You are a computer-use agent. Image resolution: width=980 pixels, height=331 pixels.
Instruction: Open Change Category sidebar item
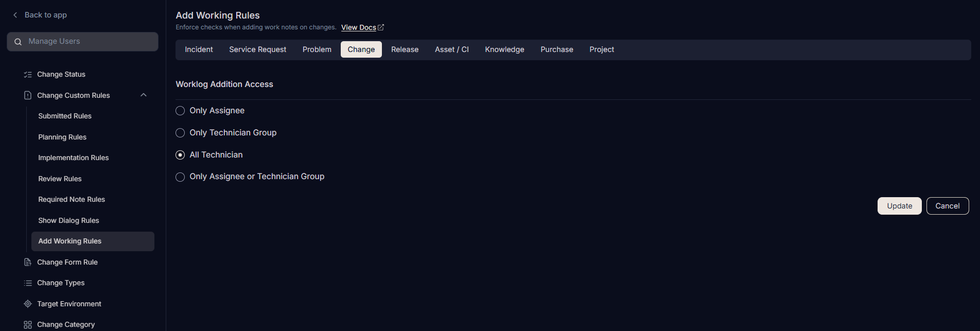click(66, 325)
